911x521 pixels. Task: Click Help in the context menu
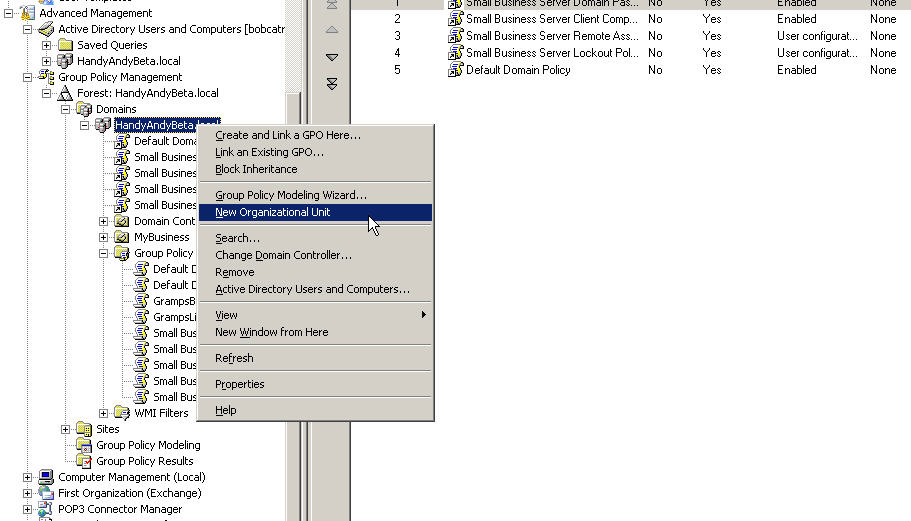pyautogui.click(x=315, y=410)
